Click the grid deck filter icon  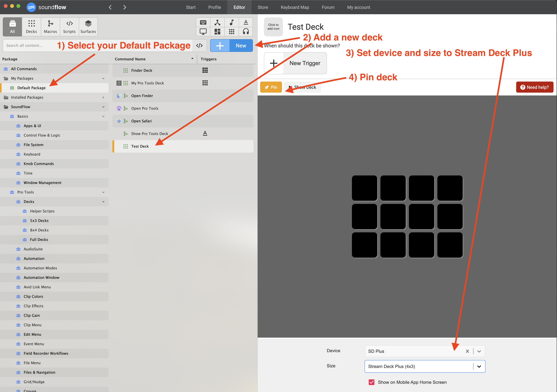pos(232,31)
